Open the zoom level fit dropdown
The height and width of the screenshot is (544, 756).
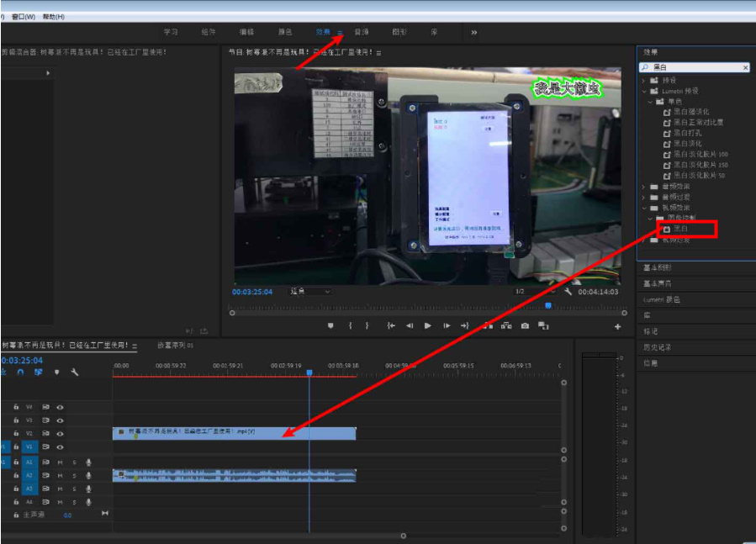coord(309,292)
